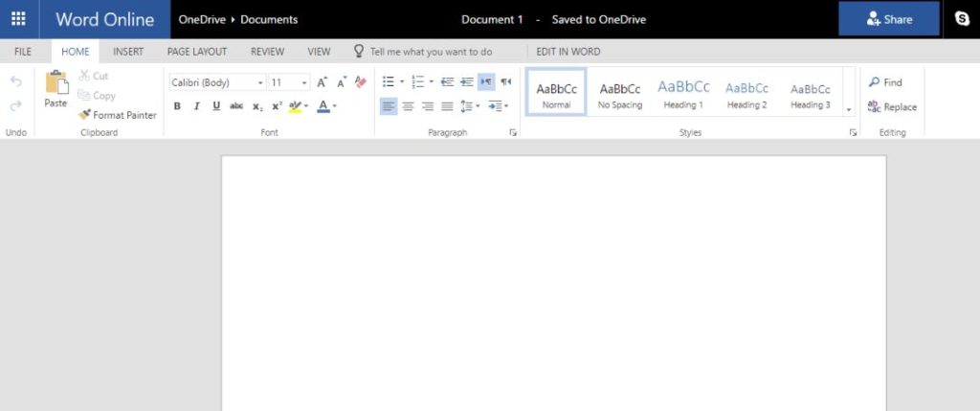Click the Increase Indent icon

pos(467,82)
